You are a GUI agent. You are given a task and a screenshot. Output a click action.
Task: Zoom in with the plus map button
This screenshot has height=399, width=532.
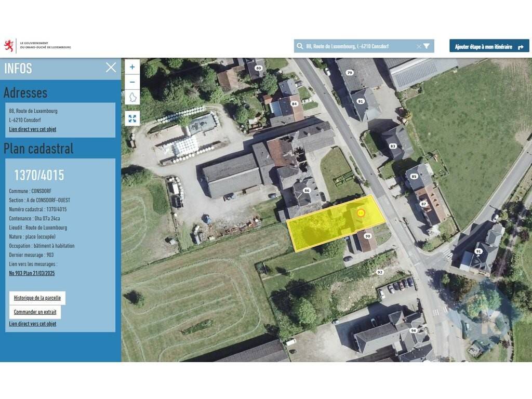pos(132,67)
